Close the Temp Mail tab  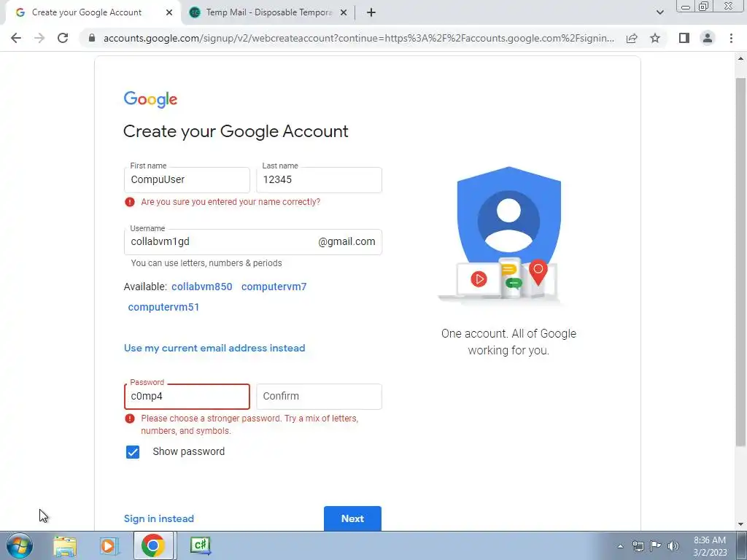[x=344, y=12]
